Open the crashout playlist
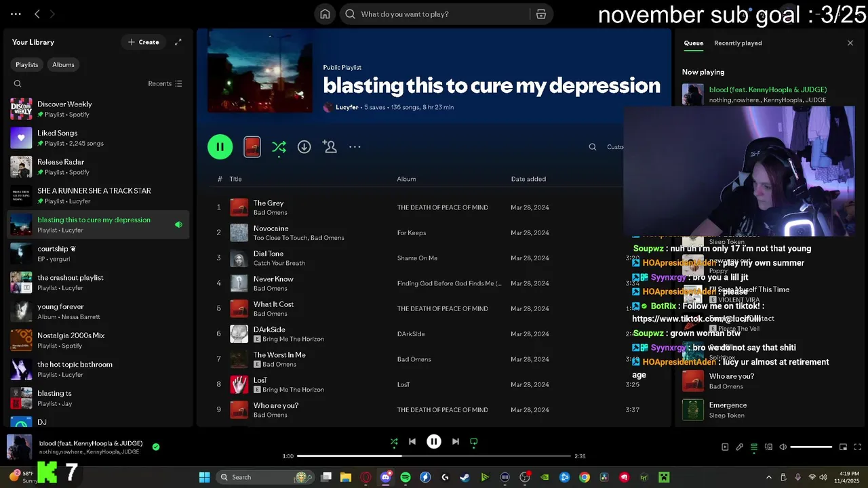This screenshot has width=868, height=488. 98,283
